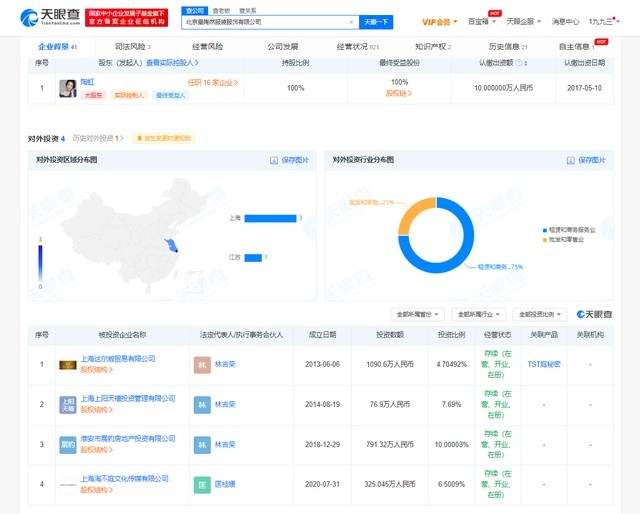Save the regional distribution chart image

289,160
